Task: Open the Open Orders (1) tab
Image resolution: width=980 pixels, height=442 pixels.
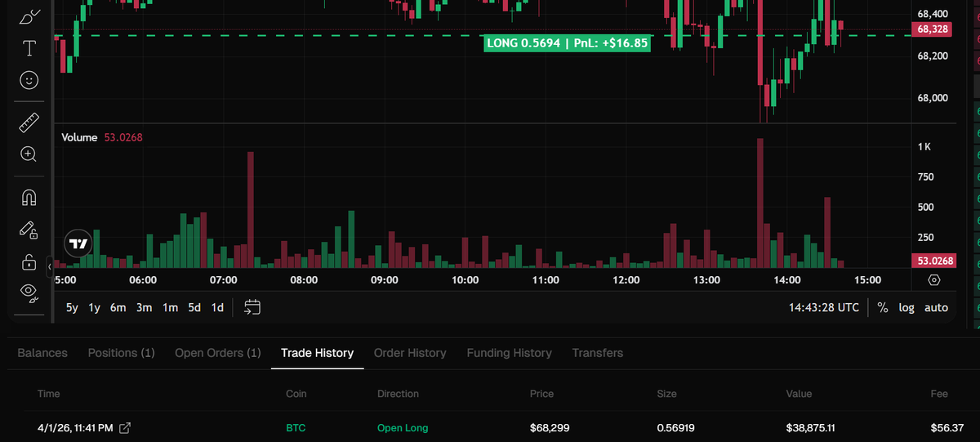Action: 218,353
